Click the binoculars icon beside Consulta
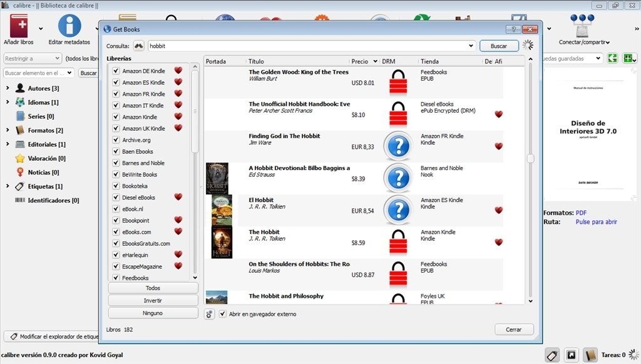This screenshot has height=364, width=641. (139, 46)
